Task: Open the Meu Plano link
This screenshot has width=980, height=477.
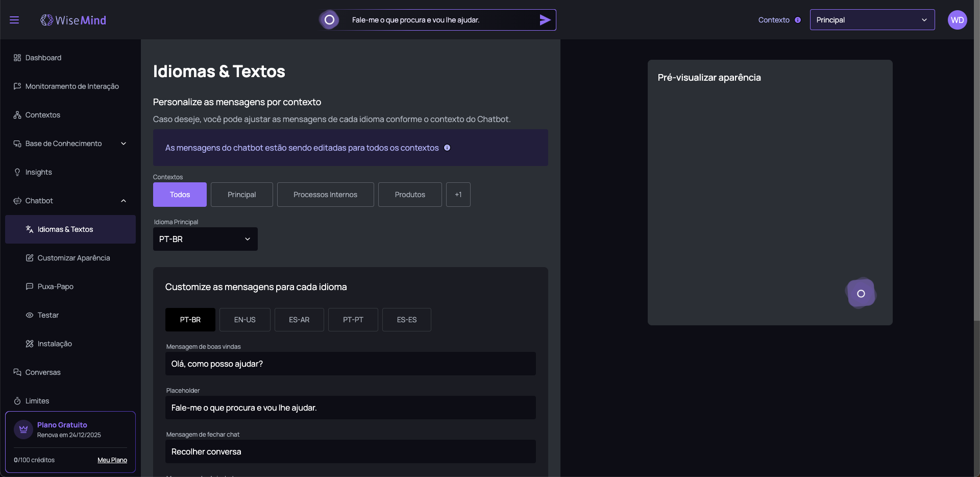Action: 112,460
